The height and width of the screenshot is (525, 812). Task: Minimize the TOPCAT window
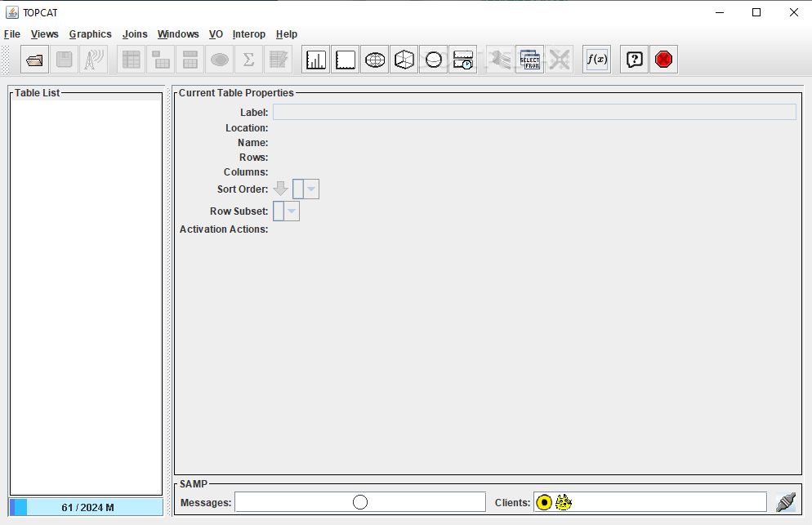click(720, 12)
